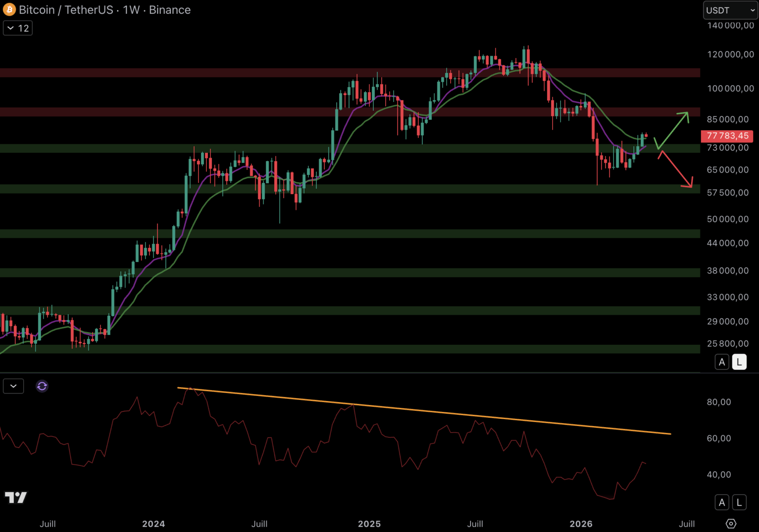The width and height of the screenshot is (759, 532).
Task: Select the red current price label 77783,45
Action: click(727, 136)
